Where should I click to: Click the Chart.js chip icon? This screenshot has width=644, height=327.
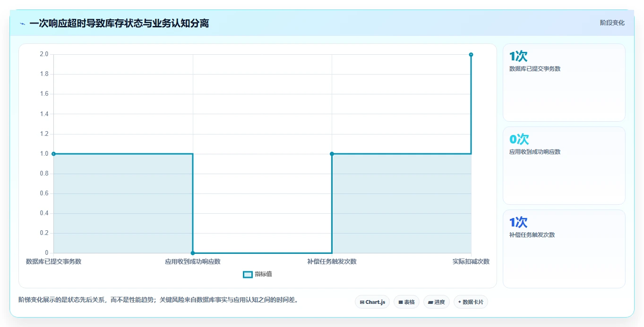(x=362, y=302)
